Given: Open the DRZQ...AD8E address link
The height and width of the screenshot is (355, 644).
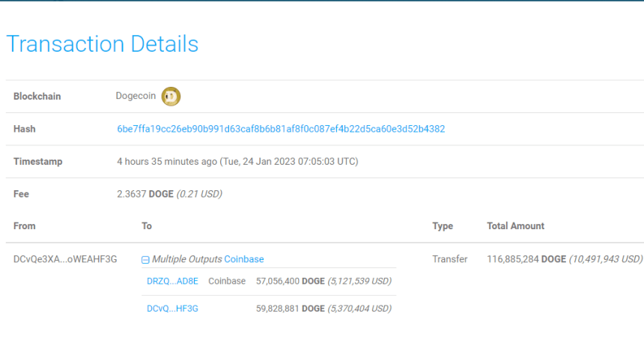Looking at the screenshot, I should [172, 281].
